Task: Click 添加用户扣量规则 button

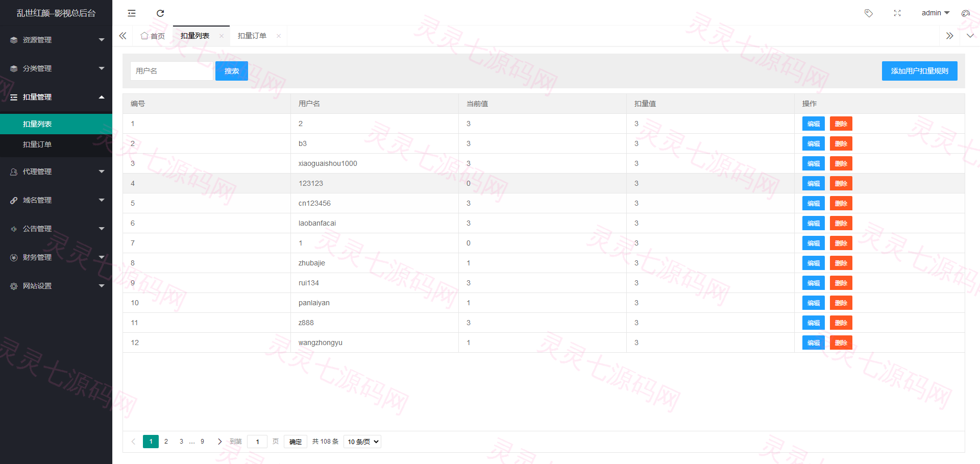Action: pos(919,71)
